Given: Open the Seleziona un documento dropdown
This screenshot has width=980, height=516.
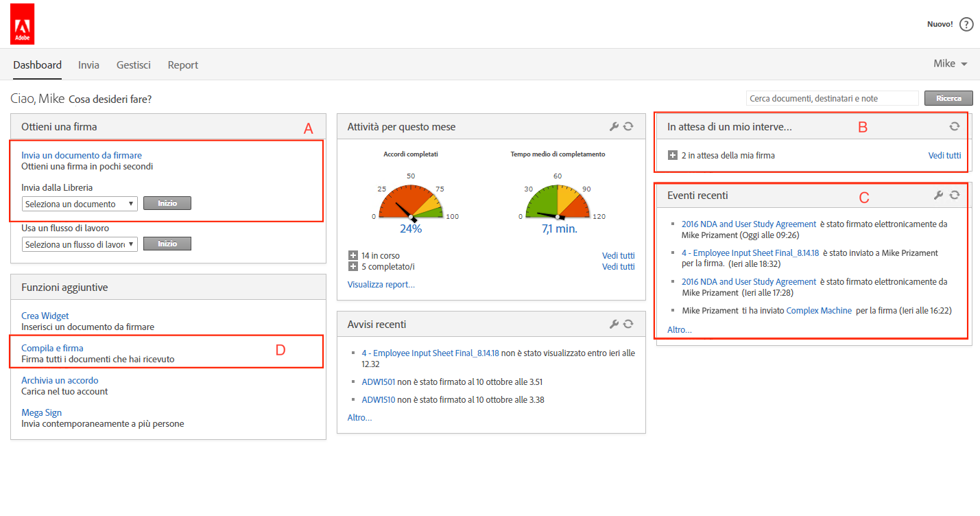Looking at the screenshot, I should 80,204.
